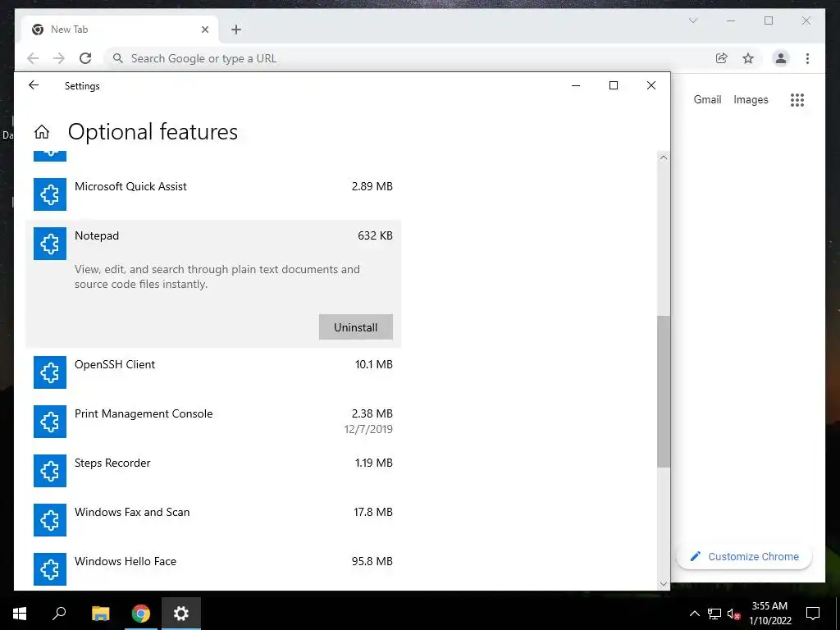Click the Settings gear on the taskbar
This screenshot has width=840, height=630.
[x=181, y=614]
